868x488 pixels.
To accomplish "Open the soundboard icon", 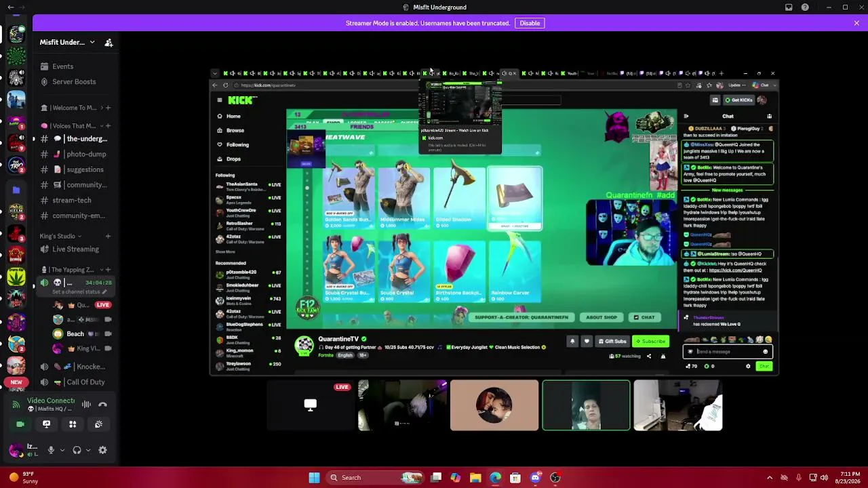I will coord(98,424).
